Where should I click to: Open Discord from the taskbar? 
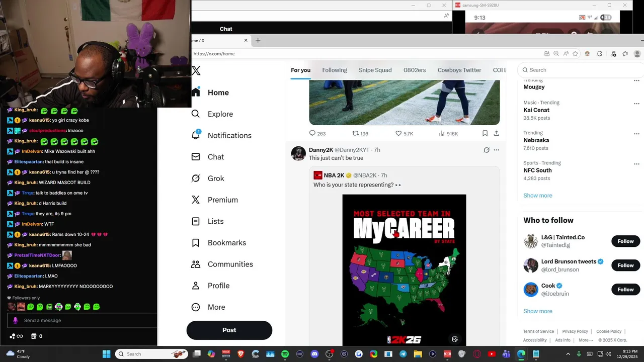point(315,354)
